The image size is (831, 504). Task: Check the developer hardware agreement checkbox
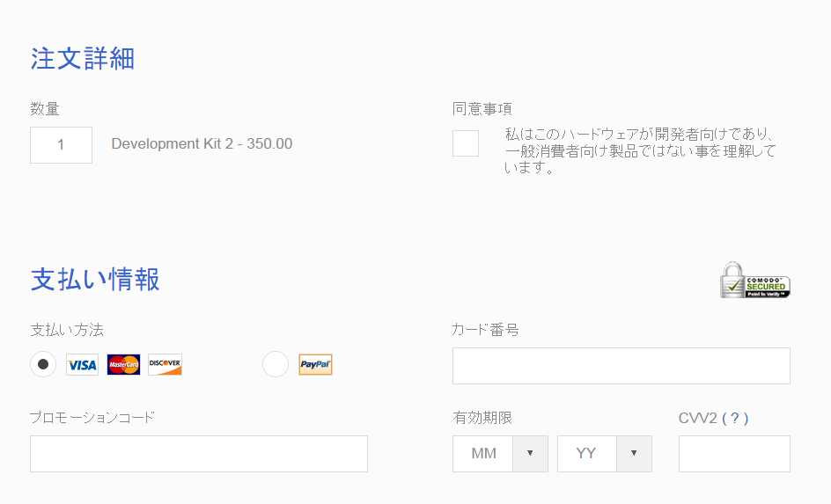click(x=466, y=143)
